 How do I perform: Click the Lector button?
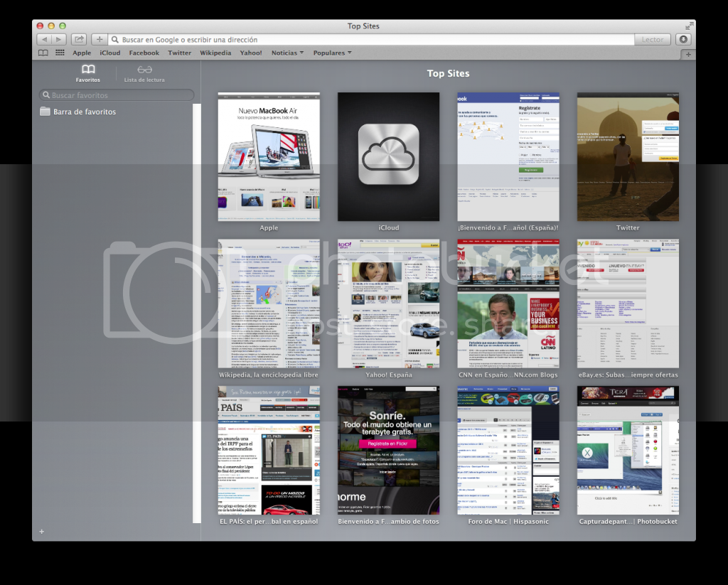point(653,40)
